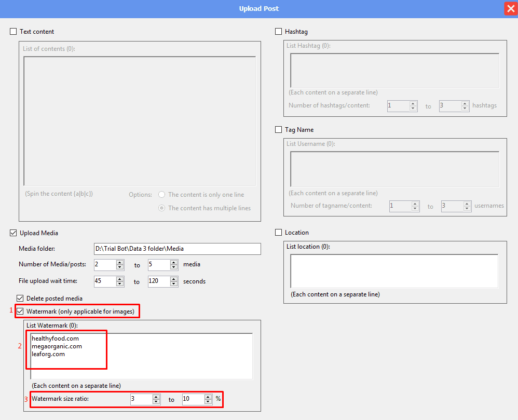518x420 pixels.
Task: Increase minimum Watermark size ratio
Action: pyautogui.click(x=156, y=397)
